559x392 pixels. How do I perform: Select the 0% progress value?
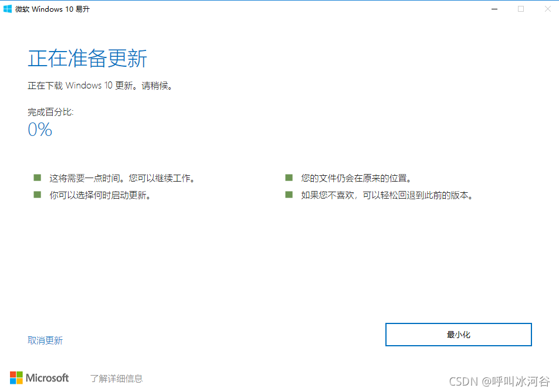[x=40, y=129]
